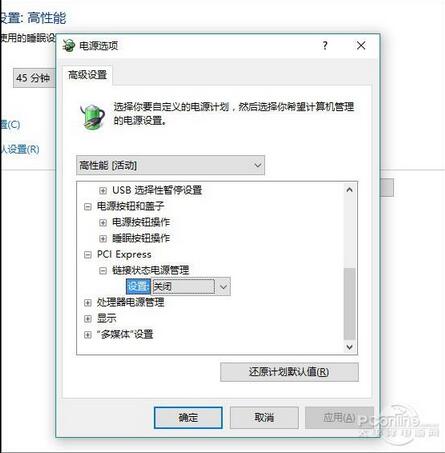This screenshot has width=445, height=453.
Task: Click 还原计划默认值(R) button
Action: point(289,372)
